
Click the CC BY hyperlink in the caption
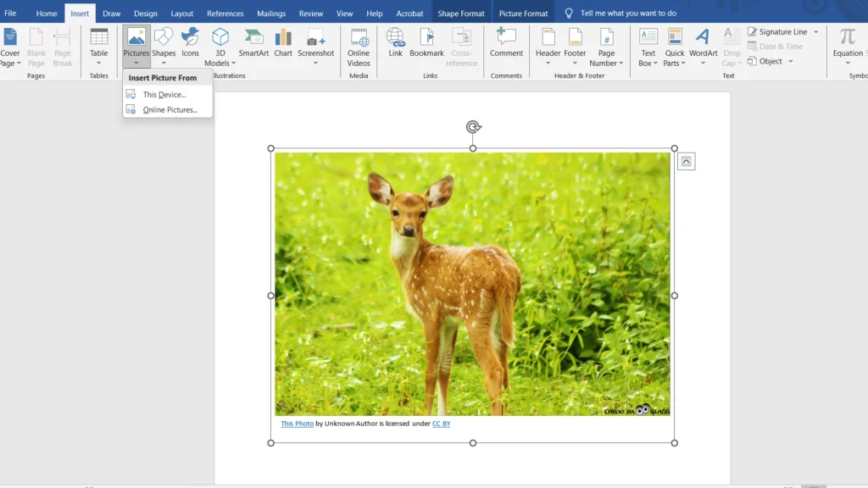pyautogui.click(x=441, y=424)
